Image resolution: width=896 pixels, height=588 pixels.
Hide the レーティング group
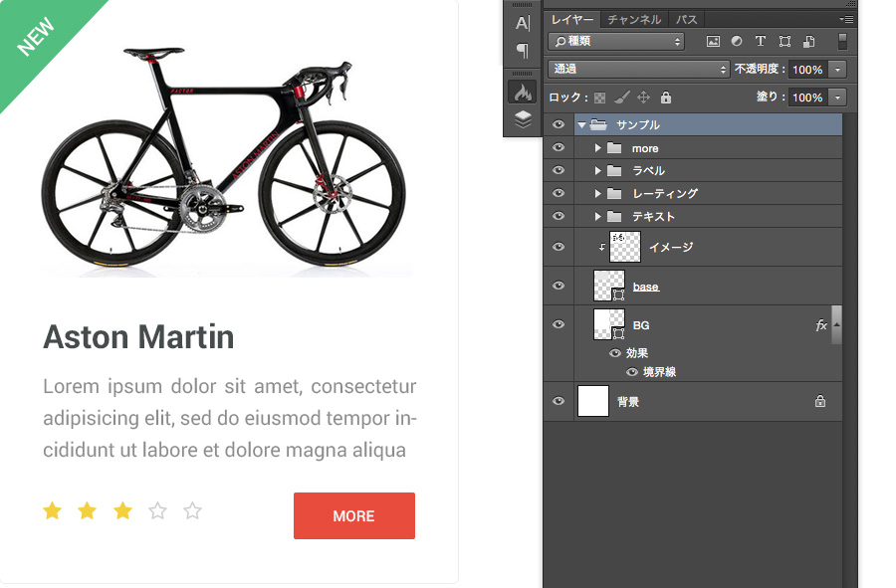559,193
